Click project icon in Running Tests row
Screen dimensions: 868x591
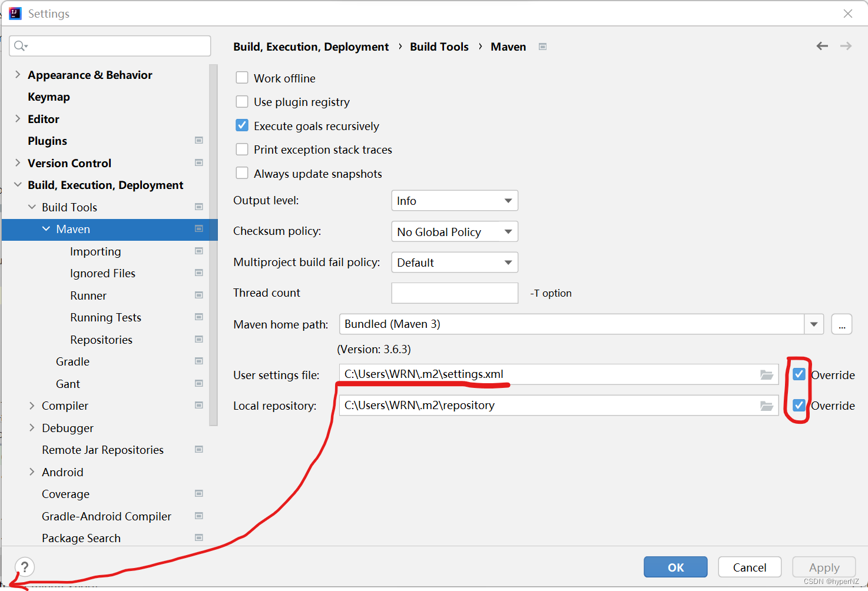199,317
